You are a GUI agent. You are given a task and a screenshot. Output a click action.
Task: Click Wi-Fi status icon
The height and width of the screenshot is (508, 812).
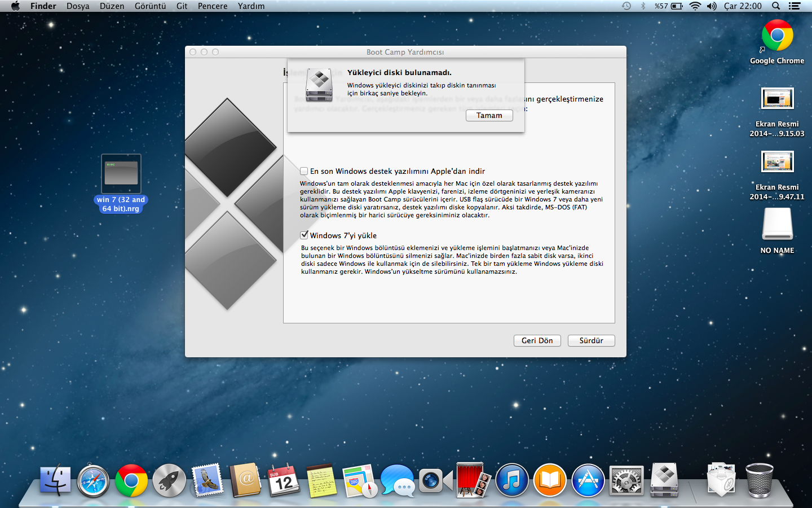(x=695, y=6)
